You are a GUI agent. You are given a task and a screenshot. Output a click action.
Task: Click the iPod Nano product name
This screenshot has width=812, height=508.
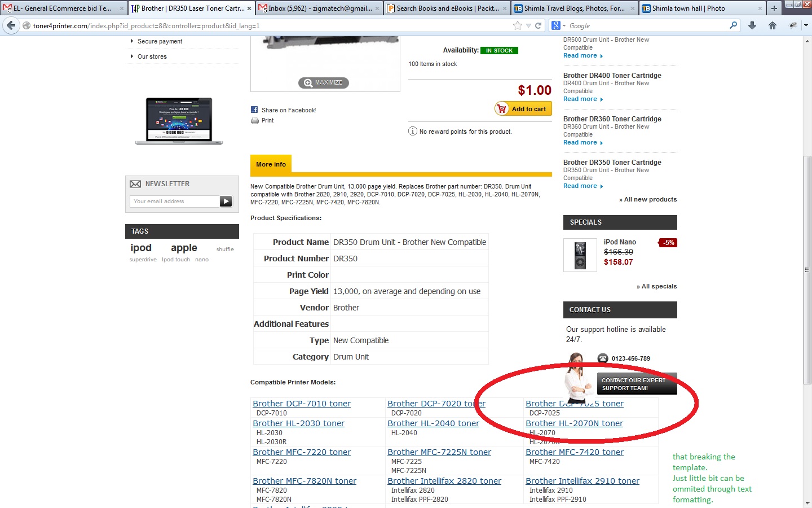tap(620, 242)
